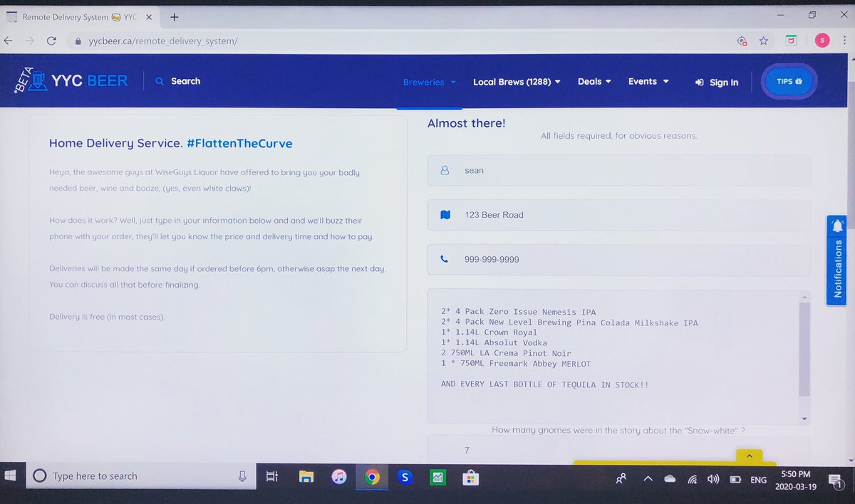Open Microsoft Store from taskbar

(x=470, y=477)
